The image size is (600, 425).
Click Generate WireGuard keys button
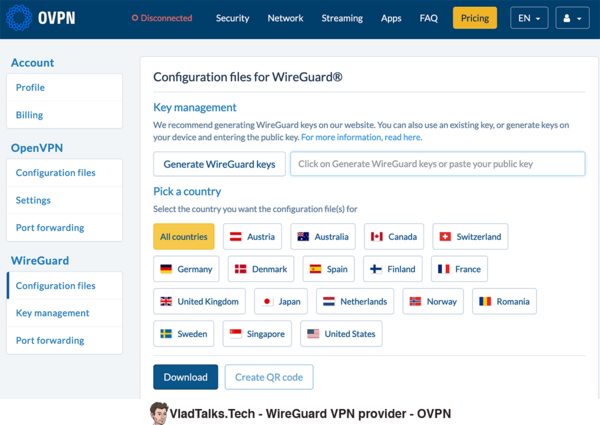pyautogui.click(x=219, y=164)
